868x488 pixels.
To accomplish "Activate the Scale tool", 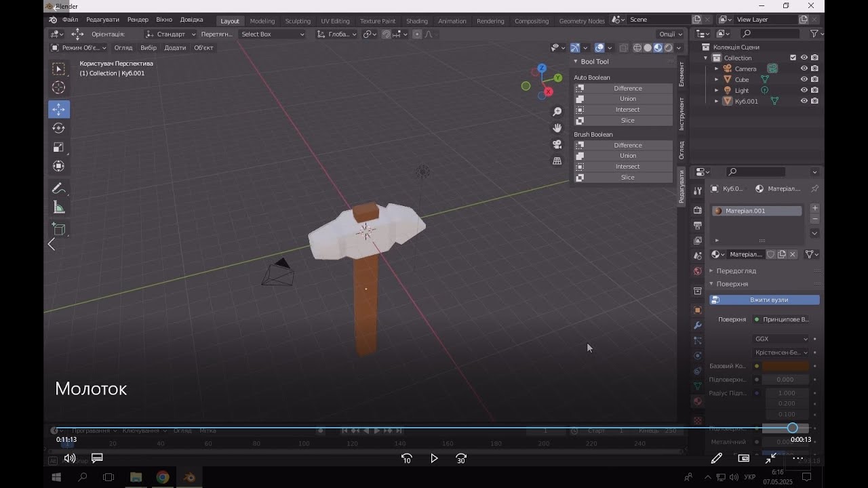I will click(59, 147).
